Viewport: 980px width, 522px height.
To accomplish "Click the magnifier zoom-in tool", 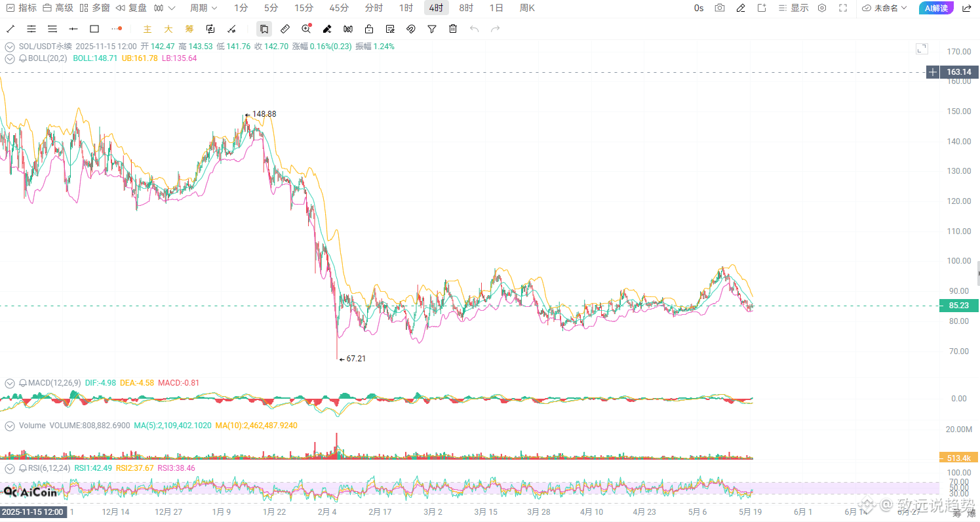I will coord(306,29).
